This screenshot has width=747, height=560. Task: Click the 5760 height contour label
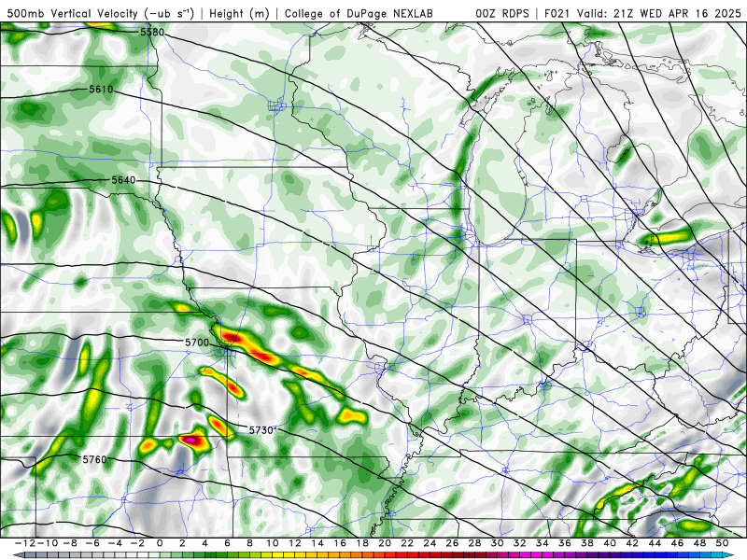95,459
